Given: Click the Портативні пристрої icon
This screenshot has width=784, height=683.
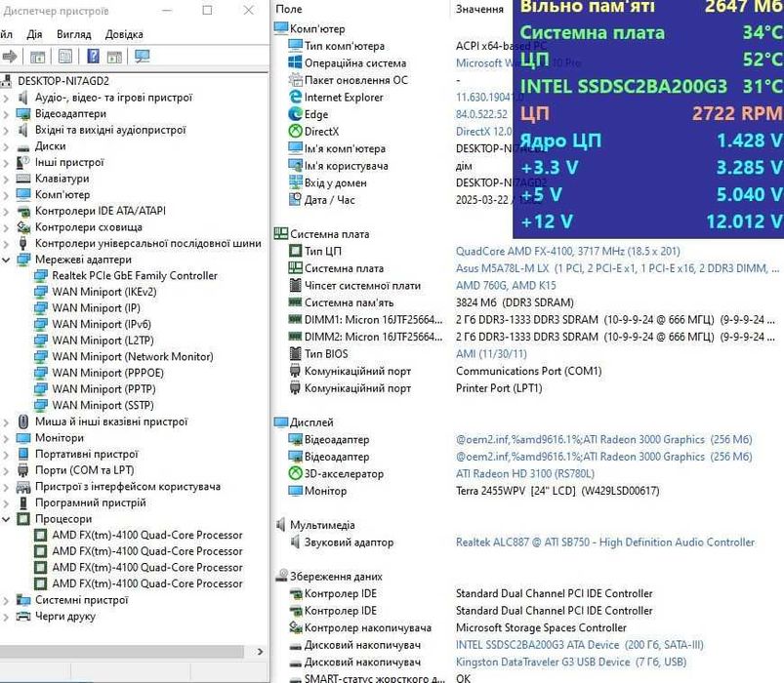Looking at the screenshot, I should tap(23, 454).
